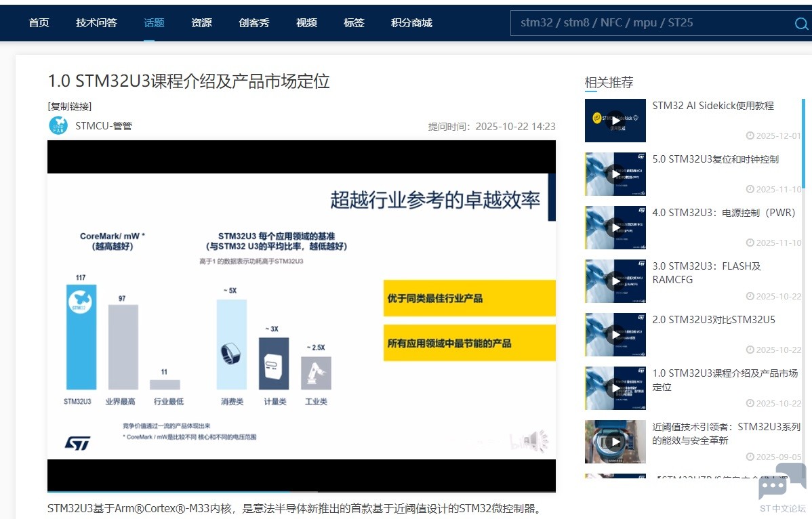Screen dimensions: 812x519
Task: Open the 近阈值技术引领者 article title link
Action: tap(726, 434)
